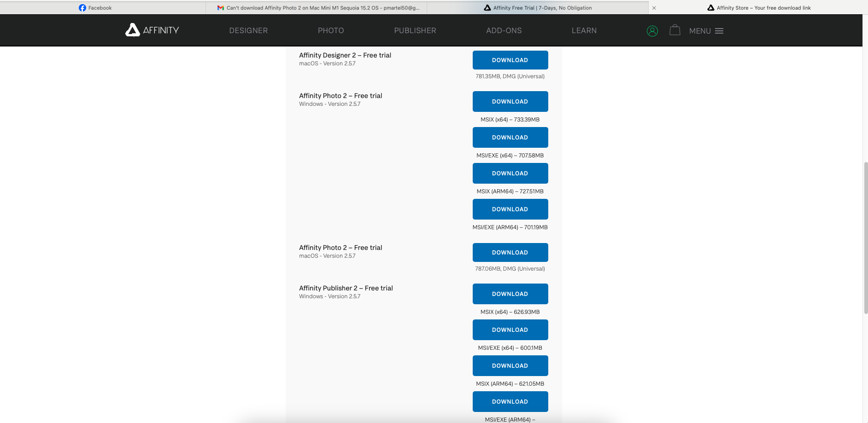Open the user account icon

pos(652,31)
